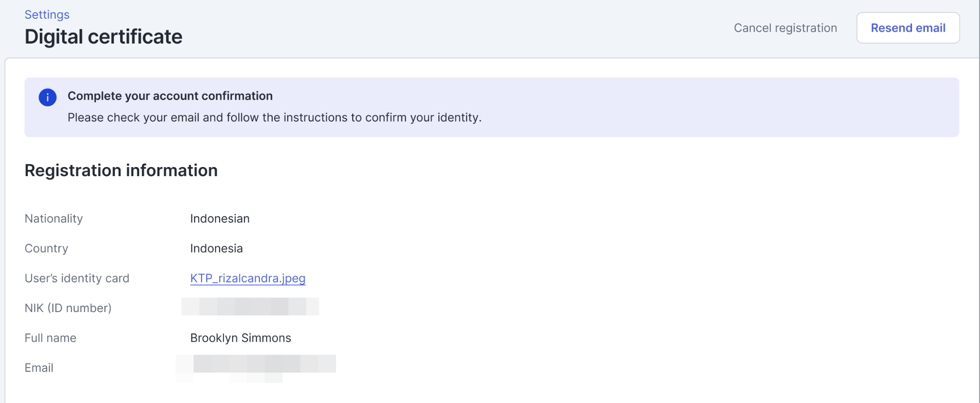Click the NIK (ID number) label
This screenshot has width=980, height=403.
pyautogui.click(x=68, y=308)
